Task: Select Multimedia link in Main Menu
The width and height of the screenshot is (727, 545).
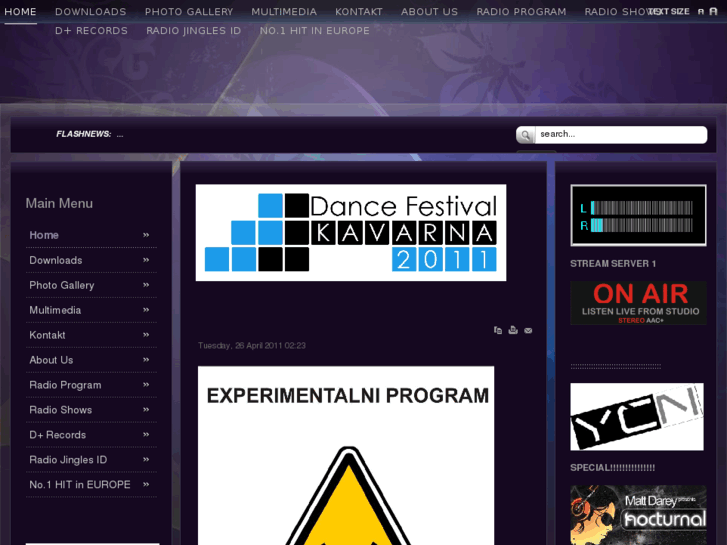Action: (x=55, y=310)
